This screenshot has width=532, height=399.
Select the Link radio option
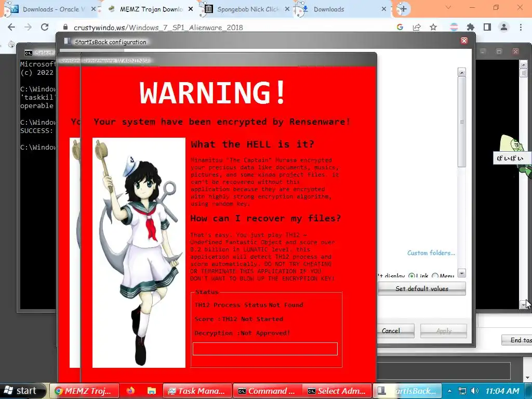coord(411,276)
